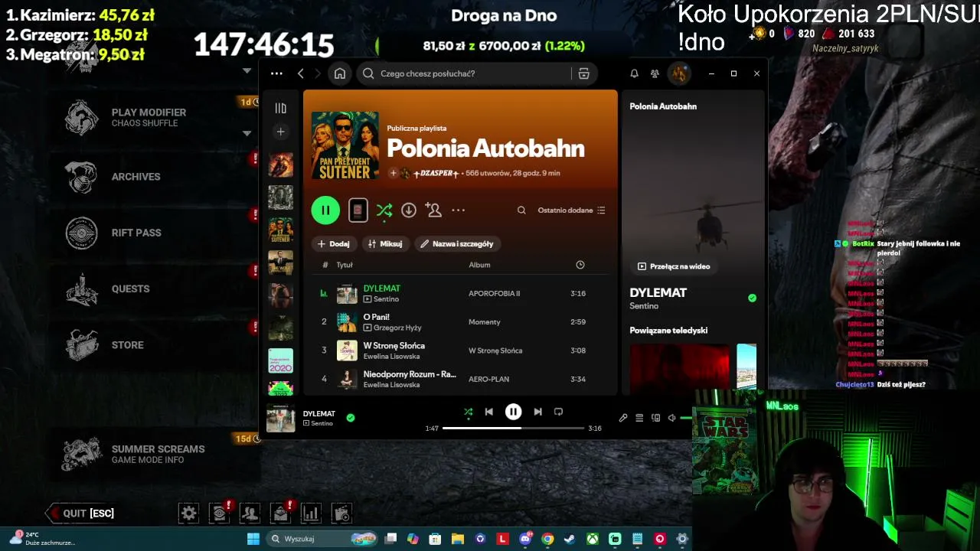Toggle shuffle in the bottom player bar

469,412
